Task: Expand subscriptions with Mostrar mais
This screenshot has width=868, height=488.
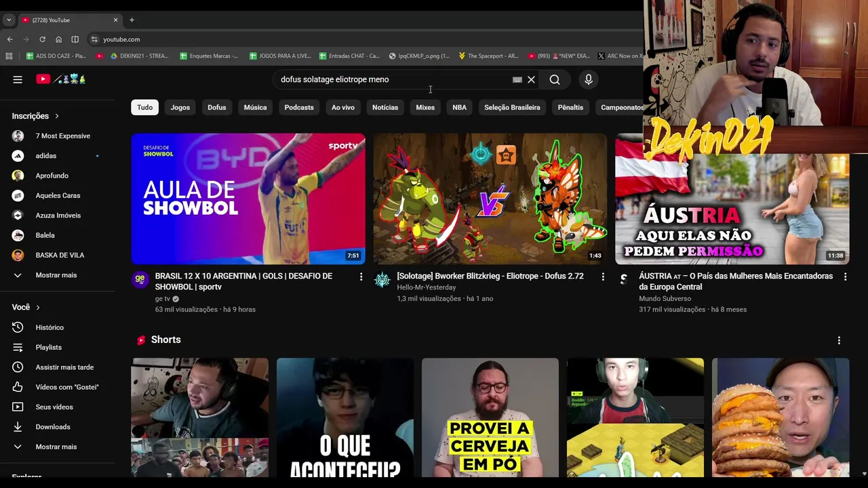Action: [58, 275]
